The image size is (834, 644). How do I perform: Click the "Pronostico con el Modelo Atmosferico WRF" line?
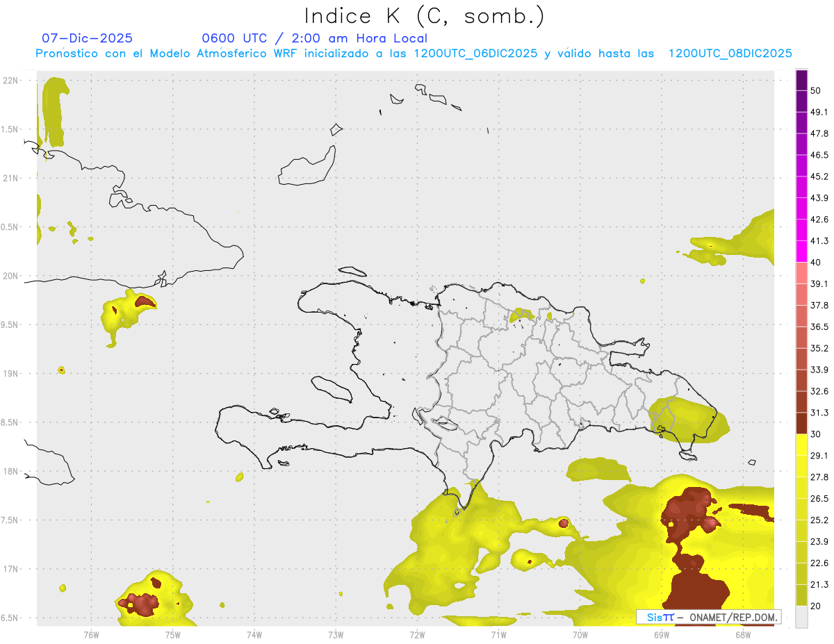[x=414, y=53]
